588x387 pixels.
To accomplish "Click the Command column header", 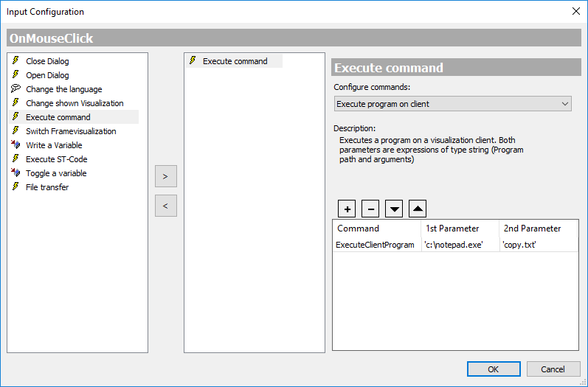I will pyautogui.click(x=377, y=229).
